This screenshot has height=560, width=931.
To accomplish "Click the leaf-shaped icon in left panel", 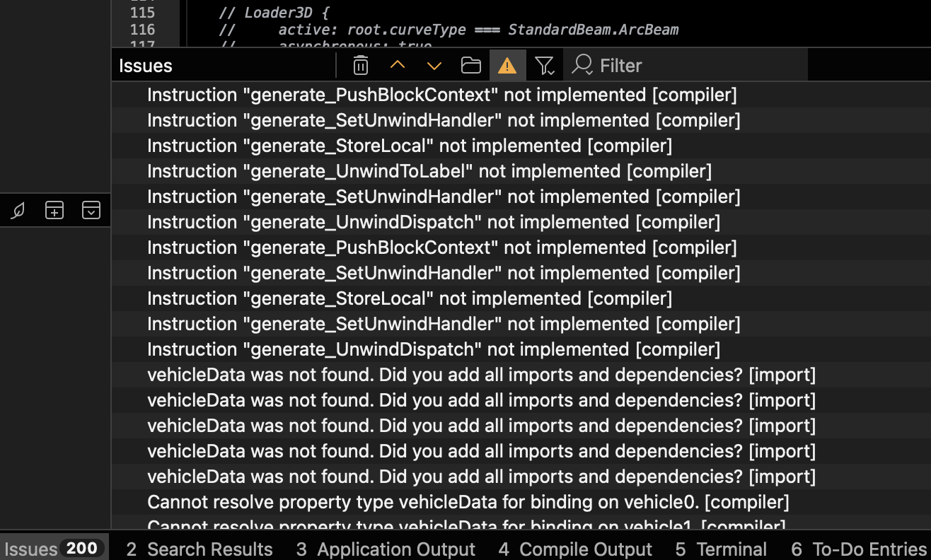I will coord(18,210).
